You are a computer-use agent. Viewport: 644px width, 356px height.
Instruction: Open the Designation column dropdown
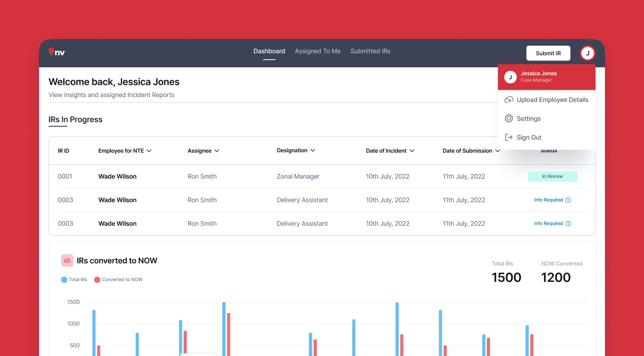[x=296, y=150]
